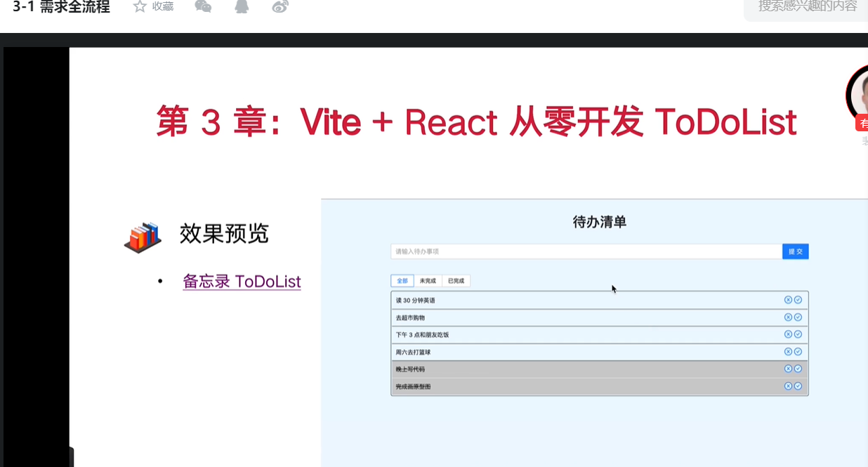868x467 pixels.
Task: Click the 去超市购物 row text
Action: pos(410,318)
